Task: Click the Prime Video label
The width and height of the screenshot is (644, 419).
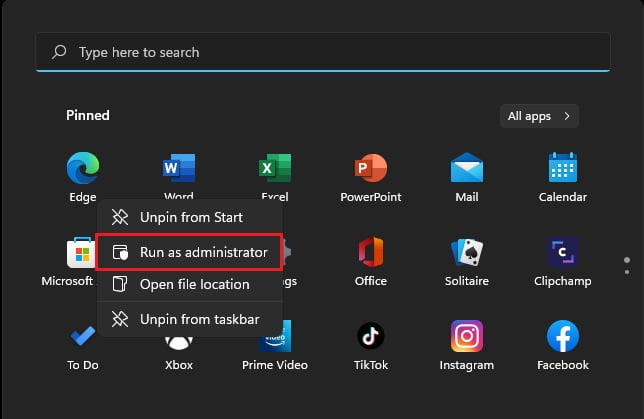Action: (275, 365)
